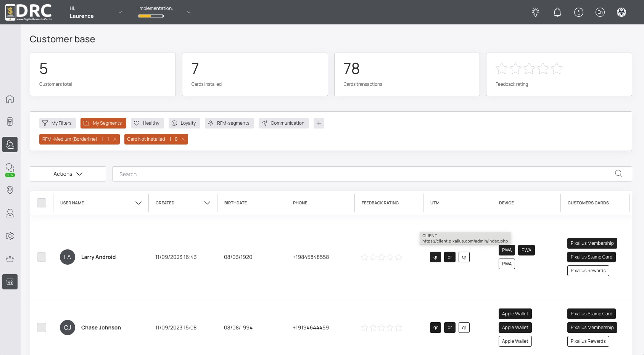The height and width of the screenshot is (355, 644).
Task: Open the CREATED column sort chevron
Action: 207,203
